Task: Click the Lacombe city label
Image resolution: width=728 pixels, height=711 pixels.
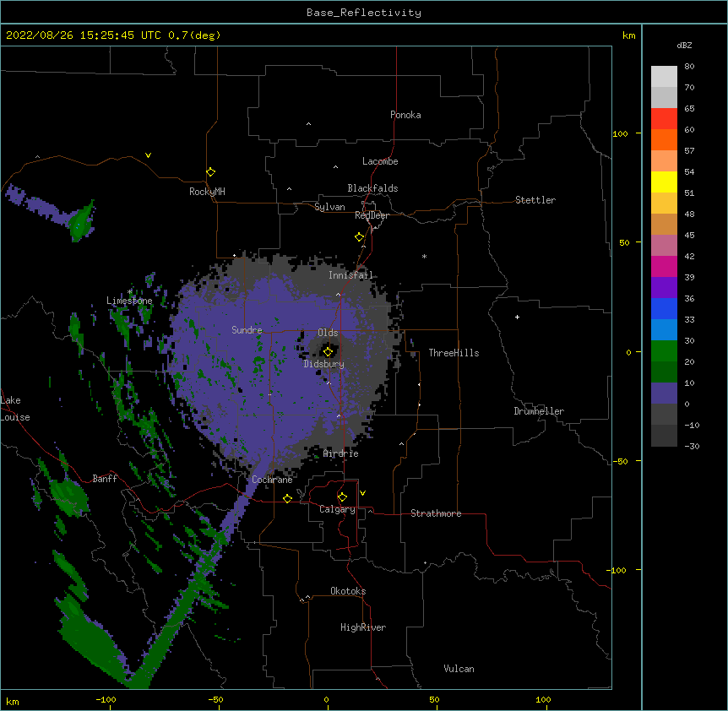Action: pos(380,161)
